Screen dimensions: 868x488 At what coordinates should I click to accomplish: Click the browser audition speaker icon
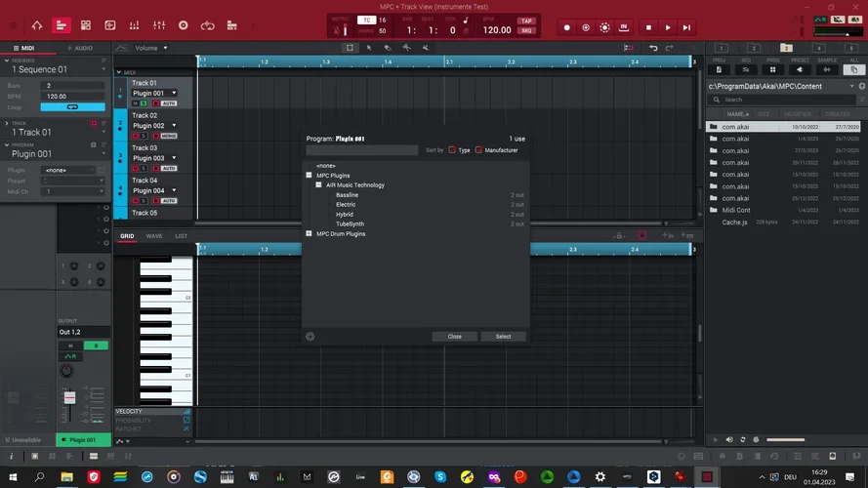[729, 440]
